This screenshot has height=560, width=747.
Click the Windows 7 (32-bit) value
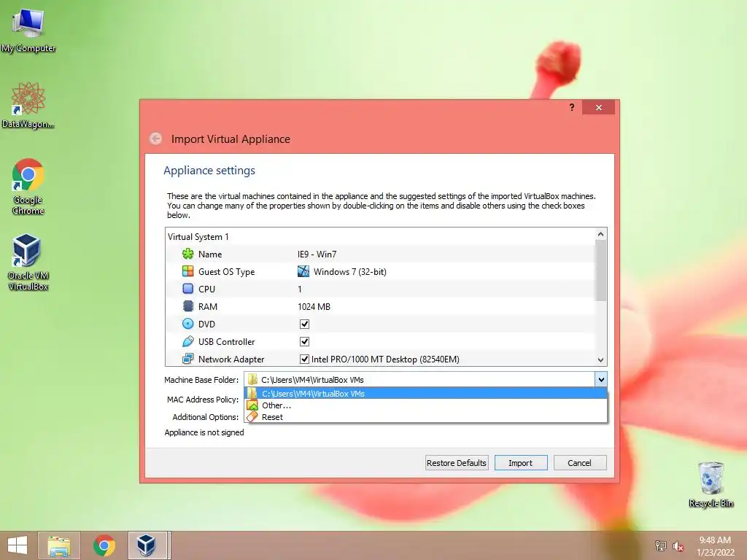tap(349, 271)
